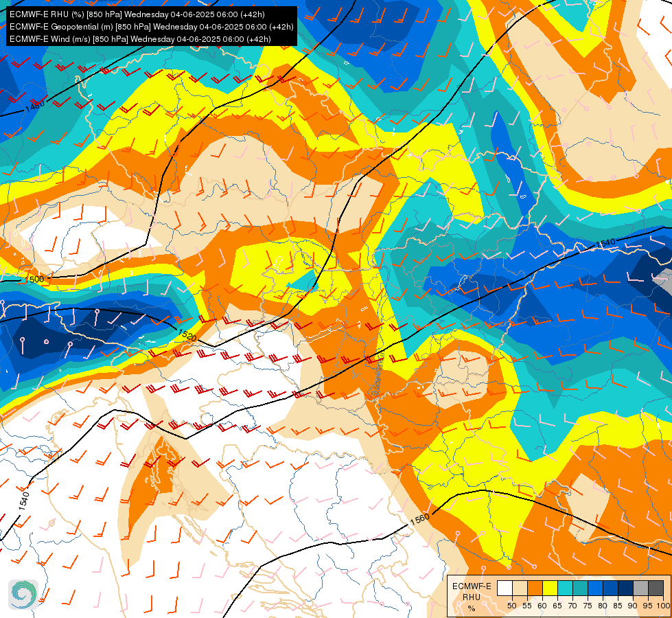This screenshot has height=618, width=672.
Task: Select the dark gray 95-100% legend swatch
Action: click(x=656, y=588)
